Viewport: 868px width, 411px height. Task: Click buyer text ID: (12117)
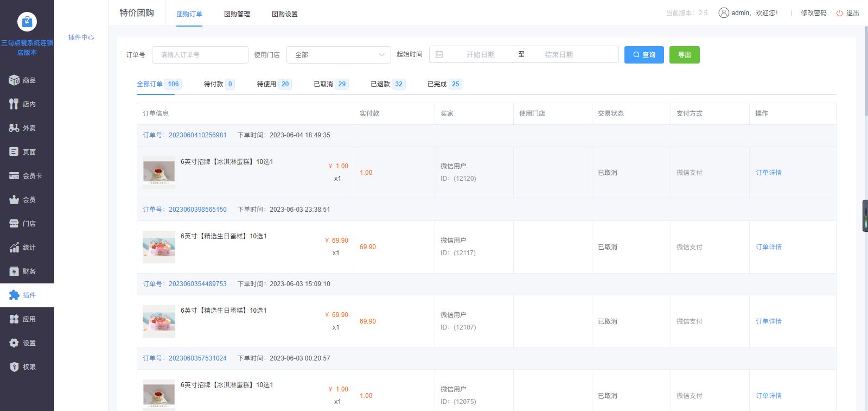(x=458, y=253)
